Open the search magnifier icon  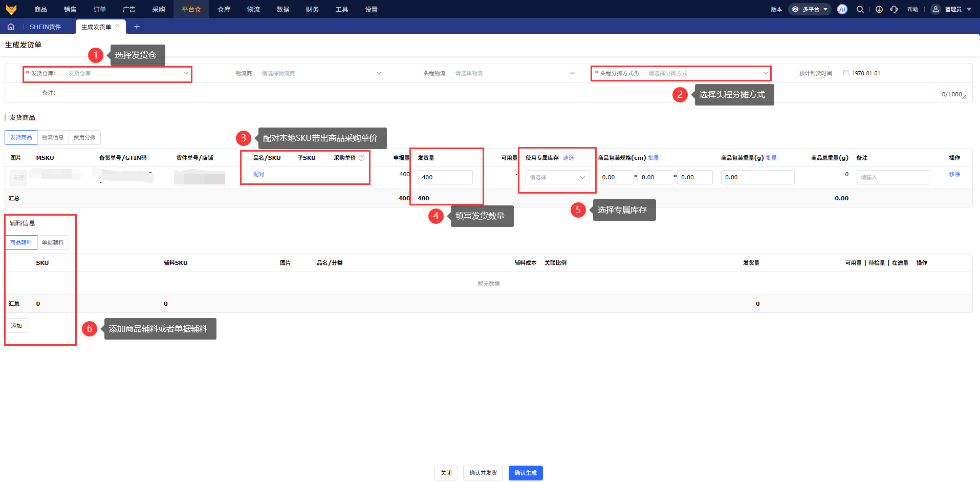tap(860, 9)
